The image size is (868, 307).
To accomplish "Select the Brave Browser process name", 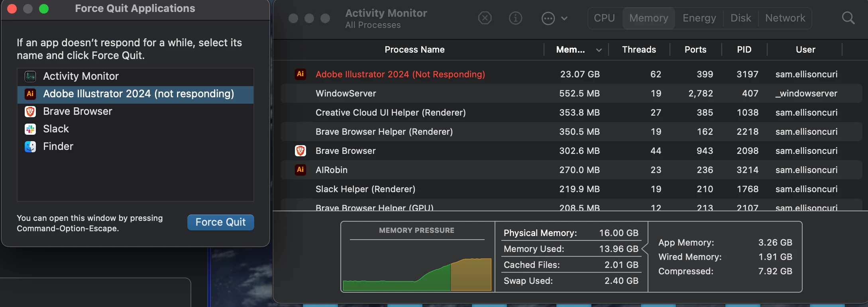I will [346, 151].
